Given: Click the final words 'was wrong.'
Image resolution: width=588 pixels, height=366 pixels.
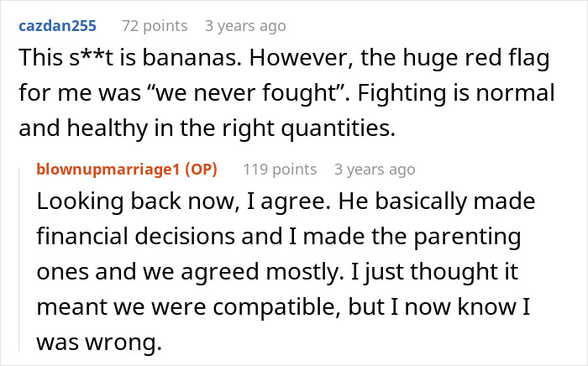Looking at the screenshot, I should [x=99, y=342].
